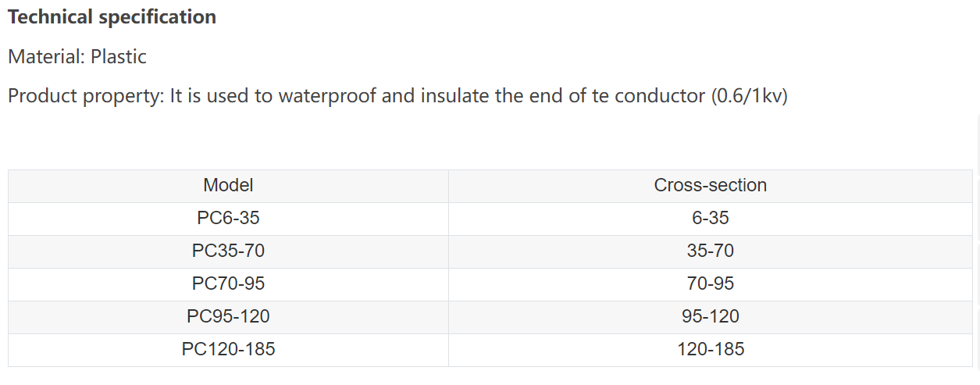Select the PC120-185 model cell
This screenshot has width=980, height=385.
(x=228, y=350)
